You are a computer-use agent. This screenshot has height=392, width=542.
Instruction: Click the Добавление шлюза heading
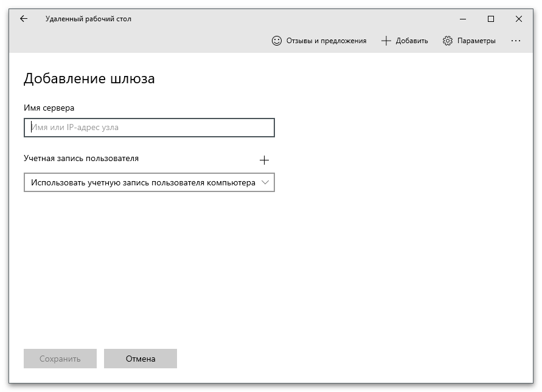point(89,79)
